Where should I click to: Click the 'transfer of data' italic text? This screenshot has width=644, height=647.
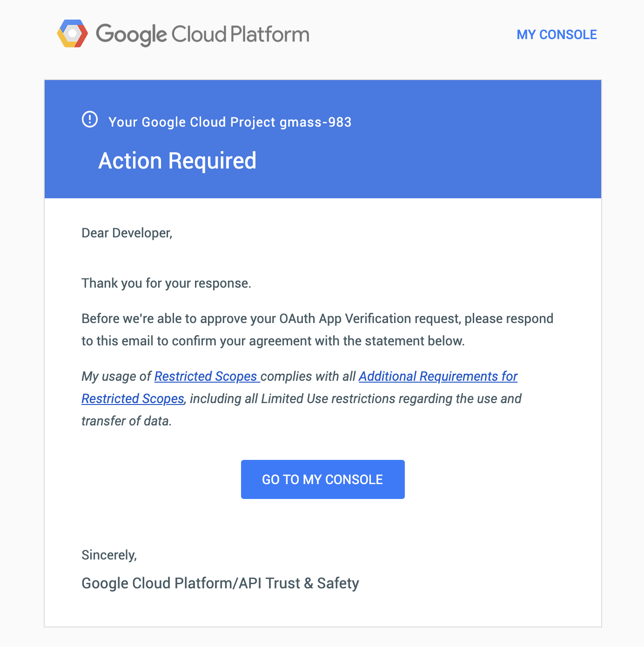[127, 421]
